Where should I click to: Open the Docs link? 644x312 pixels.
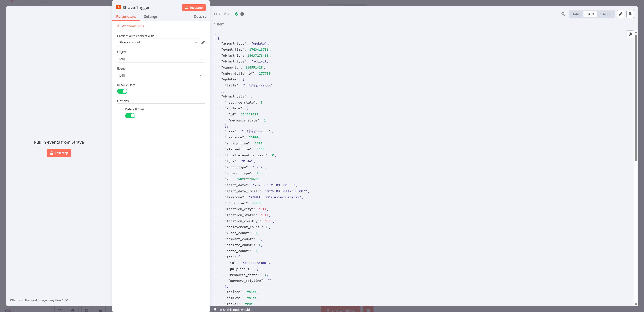point(200,16)
